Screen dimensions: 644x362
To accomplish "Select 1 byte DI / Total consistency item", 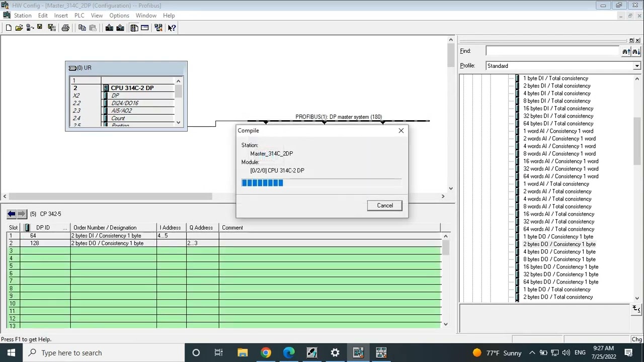I will pyautogui.click(x=555, y=78).
